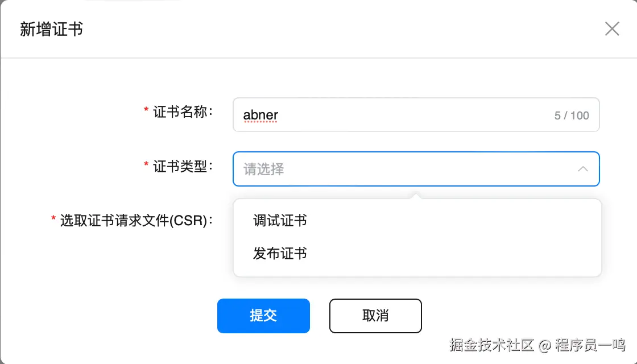Click the 证书类型 field label
The image size is (637, 364).
[x=182, y=167]
